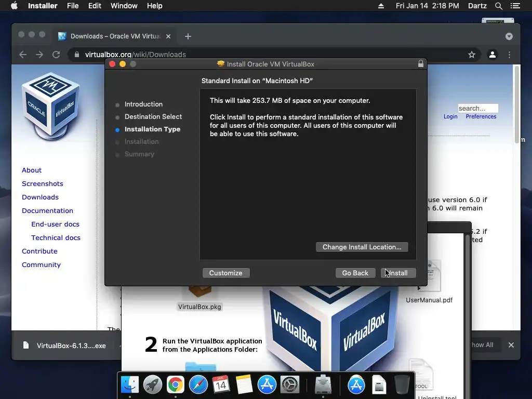Bookmark this page with star icon

[x=472, y=55]
